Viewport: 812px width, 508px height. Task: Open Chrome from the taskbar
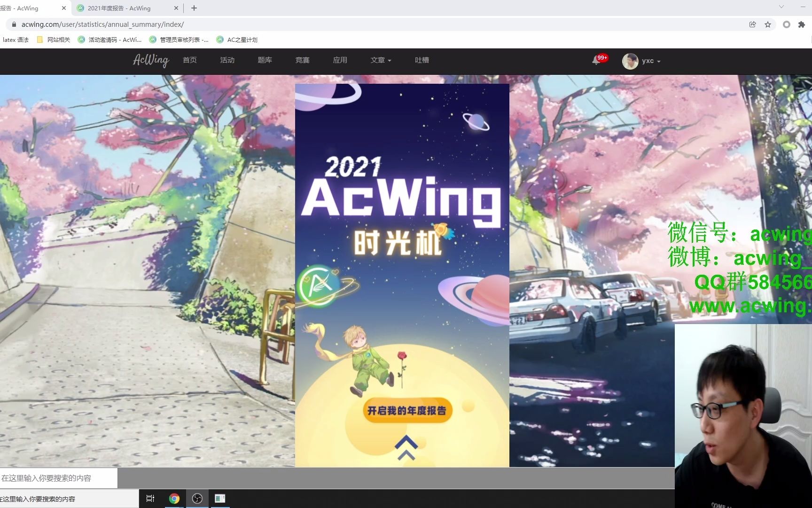coord(174,499)
